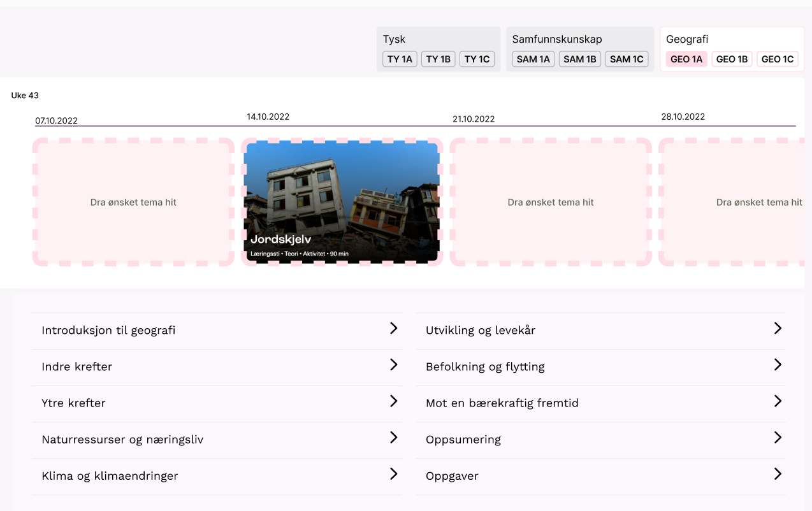812x511 pixels.
Task: Expand Indre krefter chevron
Action: (x=393, y=364)
